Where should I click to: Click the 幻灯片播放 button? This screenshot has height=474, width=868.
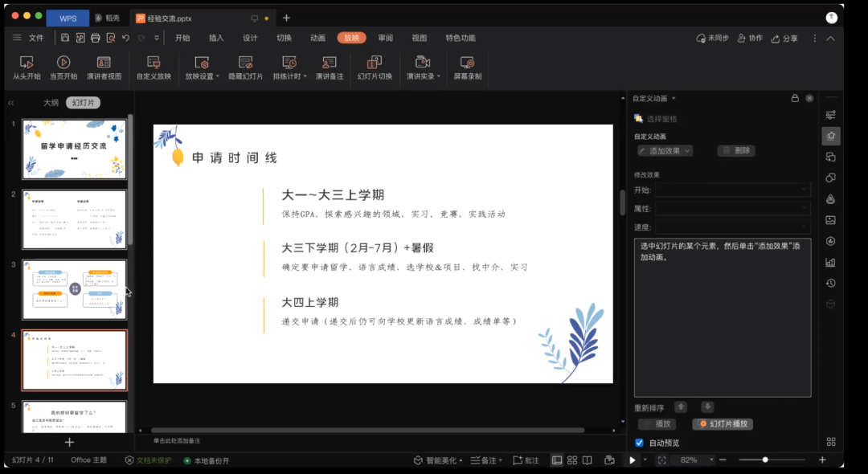point(723,424)
